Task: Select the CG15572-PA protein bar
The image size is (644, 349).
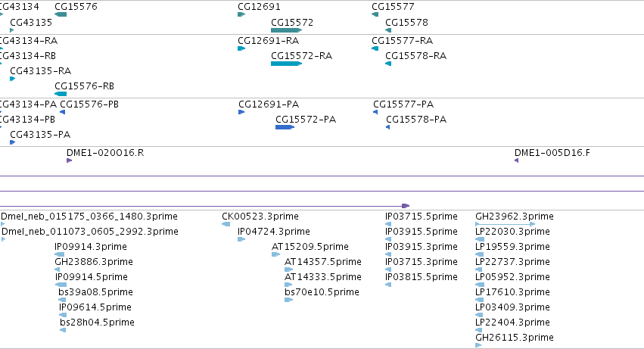Action: pos(285,127)
